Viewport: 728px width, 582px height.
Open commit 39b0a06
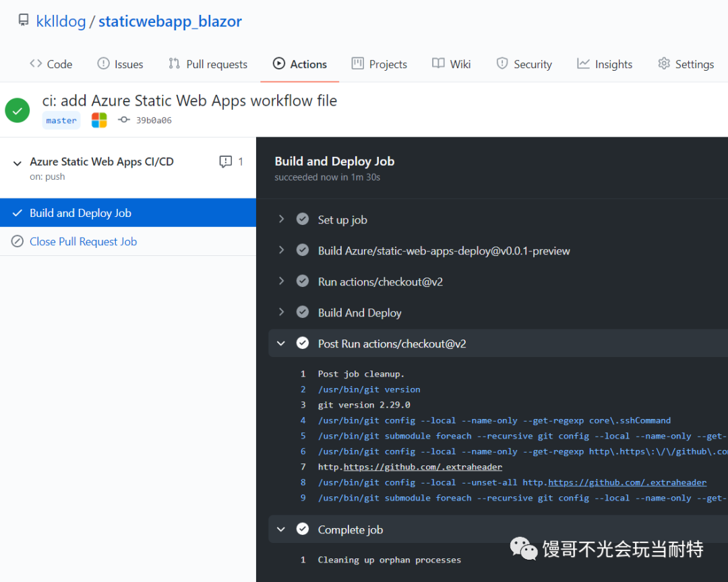(x=154, y=120)
